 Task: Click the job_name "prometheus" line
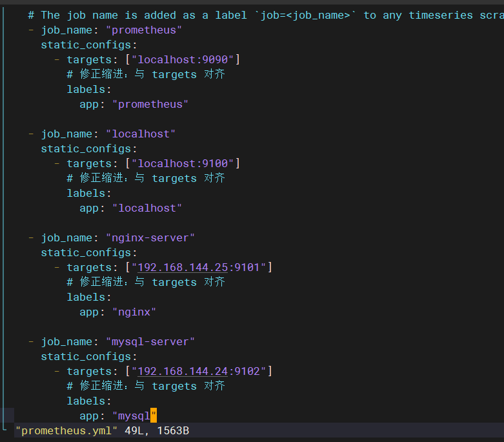(105, 30)
